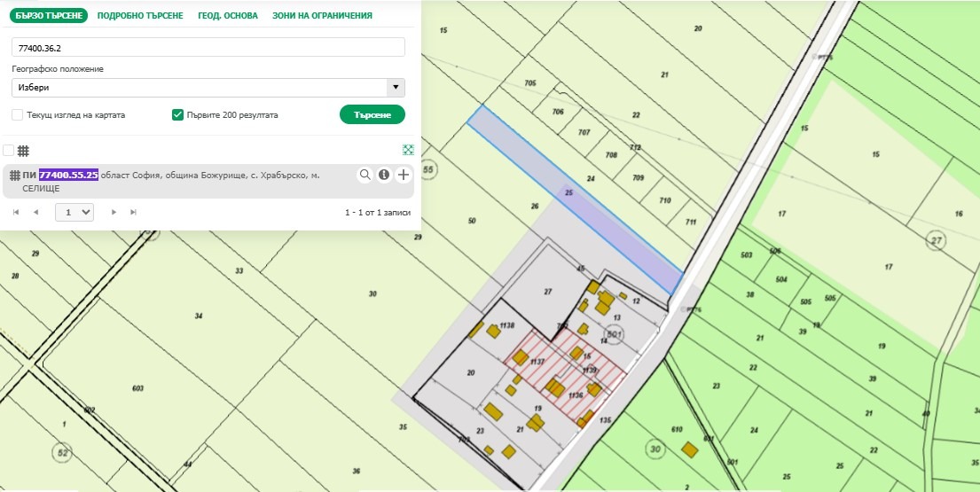Enable 'Текущ изглед на картата' checkbox
This screenshot has width=980, height=492.
[x=18, y=115]
